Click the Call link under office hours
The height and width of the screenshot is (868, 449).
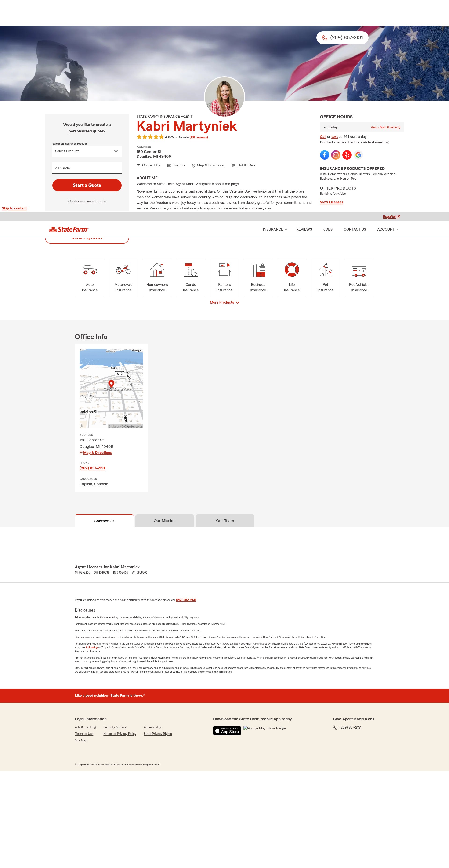pyautogui.click(x=323, y=137)
